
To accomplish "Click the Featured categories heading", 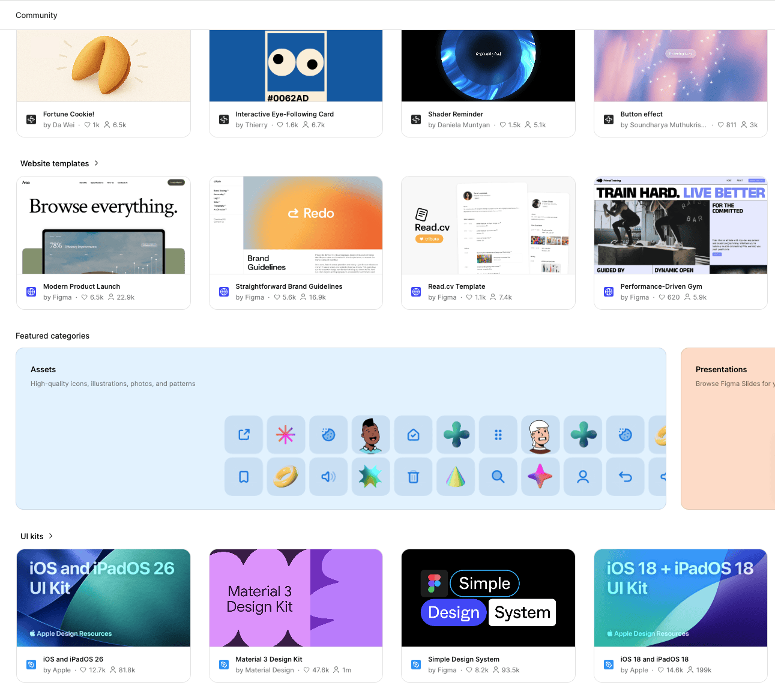I will (x=52, y=336).
